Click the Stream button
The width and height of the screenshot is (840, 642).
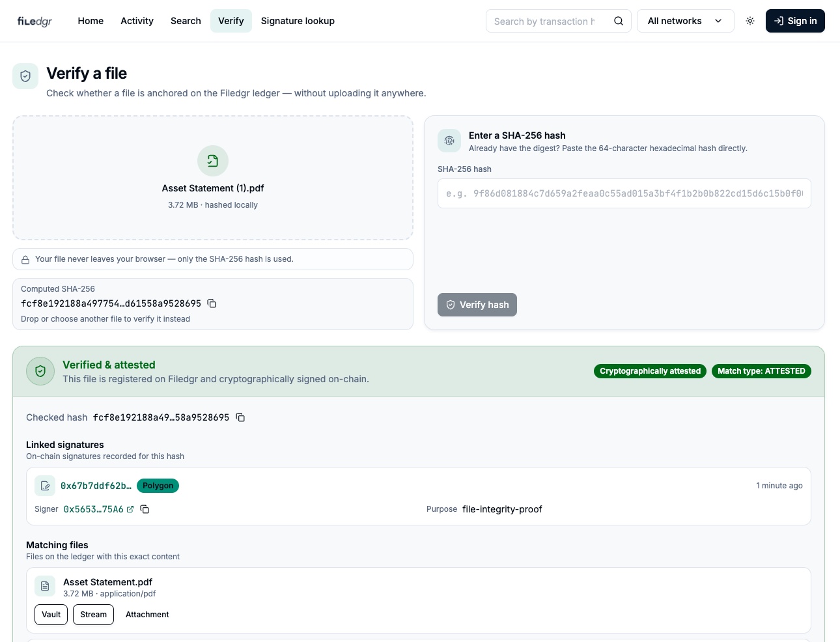click(93, 615)
